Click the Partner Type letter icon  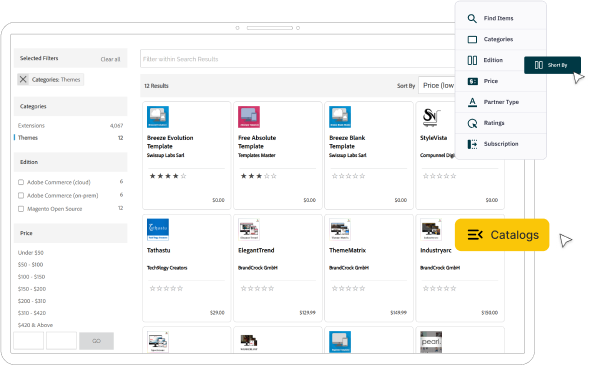[x=472, y=102]
